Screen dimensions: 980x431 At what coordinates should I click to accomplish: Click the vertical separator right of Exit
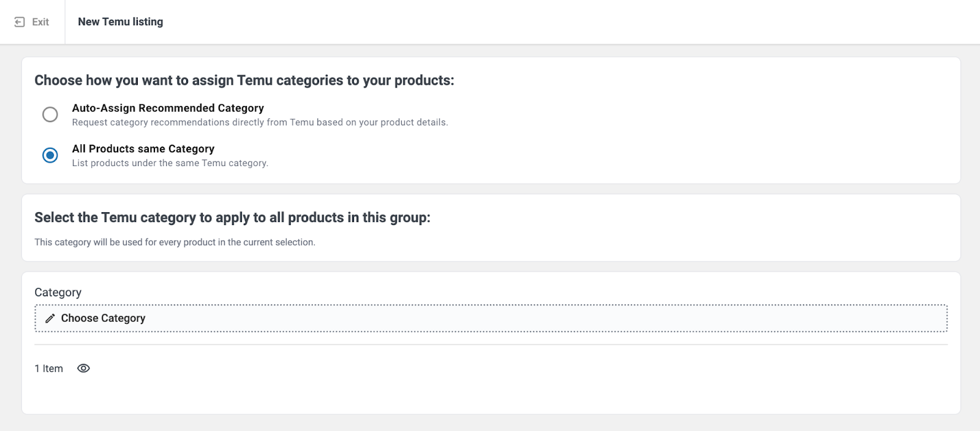(x=65, y=22)
